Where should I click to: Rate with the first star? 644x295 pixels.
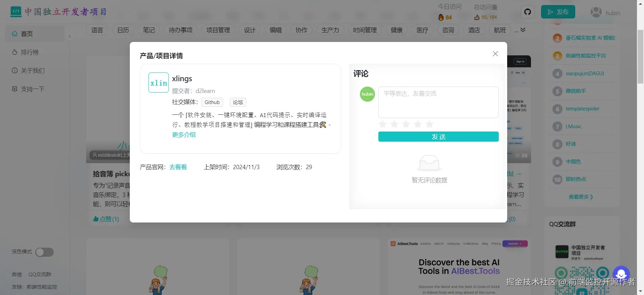tap(383, 124)
